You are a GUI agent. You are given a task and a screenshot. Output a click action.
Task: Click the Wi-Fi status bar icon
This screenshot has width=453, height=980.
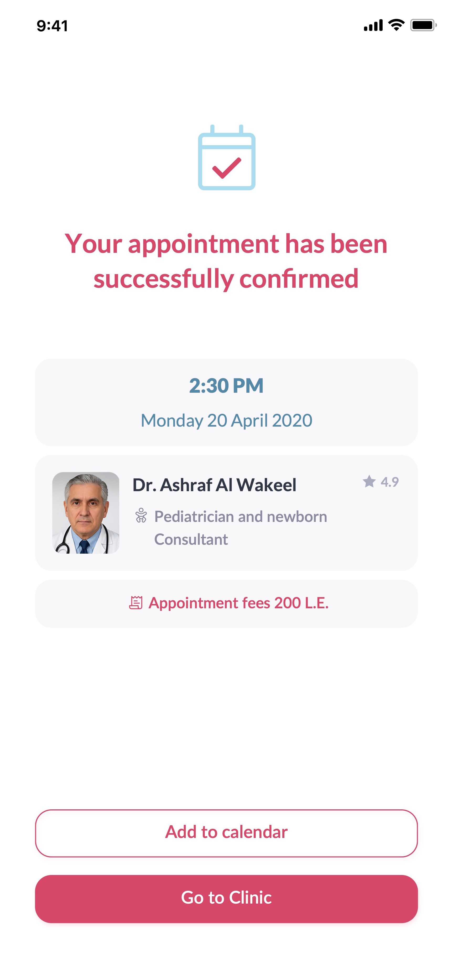[396, 25]
